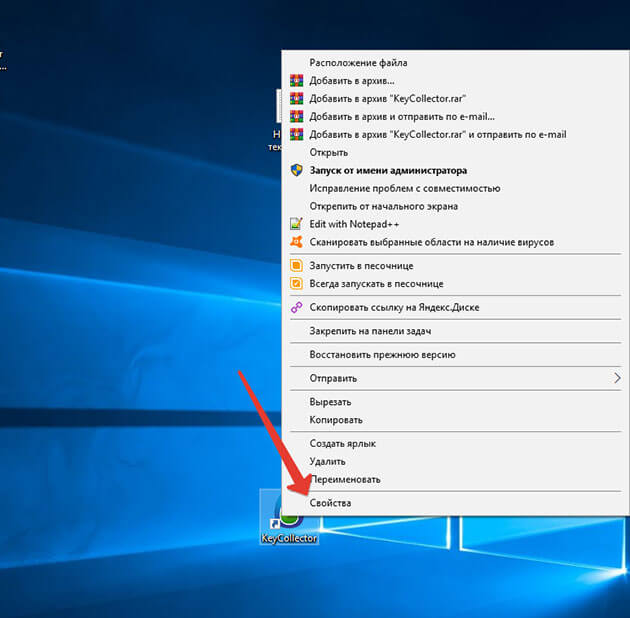Choose "Расположение файла" menu entry

pyautogui.click(x=358, y=63)
